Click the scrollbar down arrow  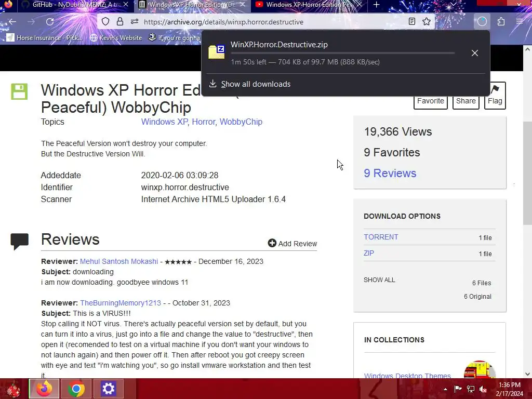click(527, 374)
